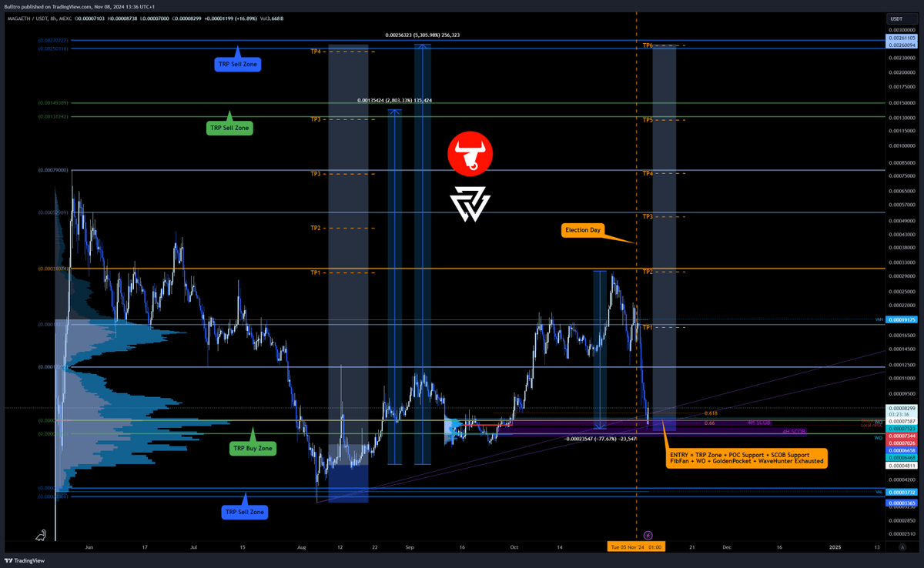Click price label 0.00260094

[901, 45]
